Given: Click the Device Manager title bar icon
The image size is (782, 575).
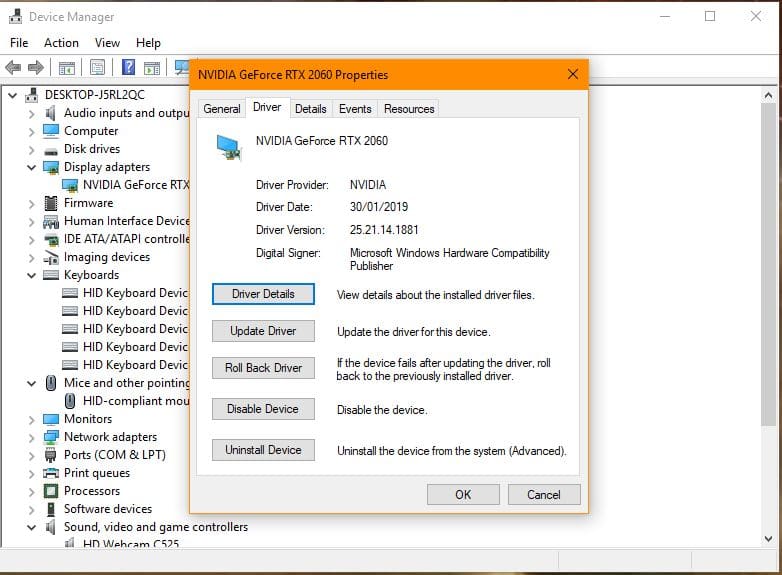Looking at the screenshot, I should tap(16, 16).
